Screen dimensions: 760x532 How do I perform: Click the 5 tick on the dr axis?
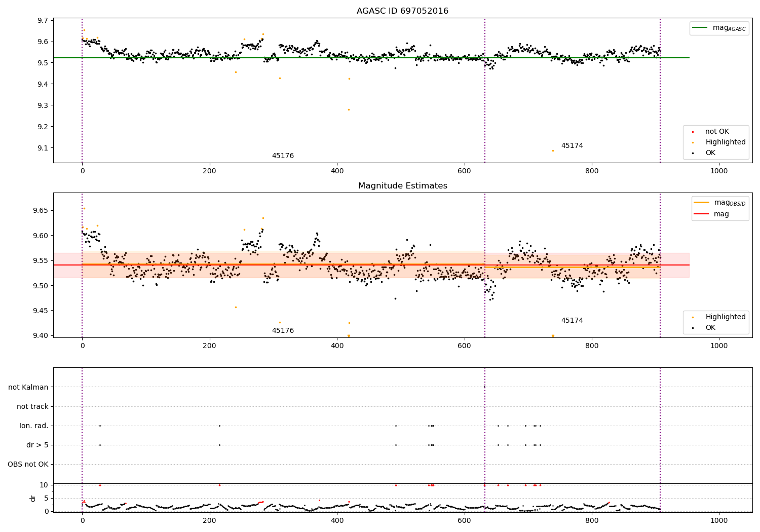click(x=47, y=499)
